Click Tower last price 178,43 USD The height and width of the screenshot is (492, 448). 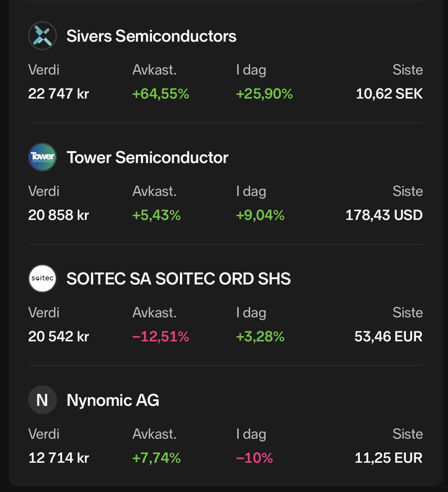pos(384,215)
